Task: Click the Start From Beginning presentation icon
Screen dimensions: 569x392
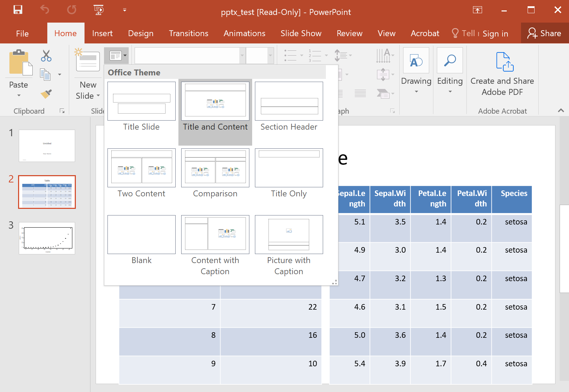Action: coord(99,10)
